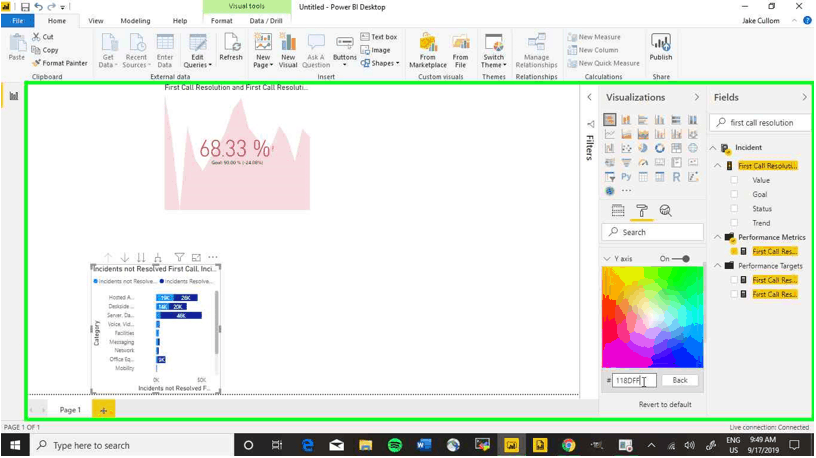Image resolution: width=816 pixels, height=458 pixels.
Task: Click Revert to default
Action: click(665, 404)
